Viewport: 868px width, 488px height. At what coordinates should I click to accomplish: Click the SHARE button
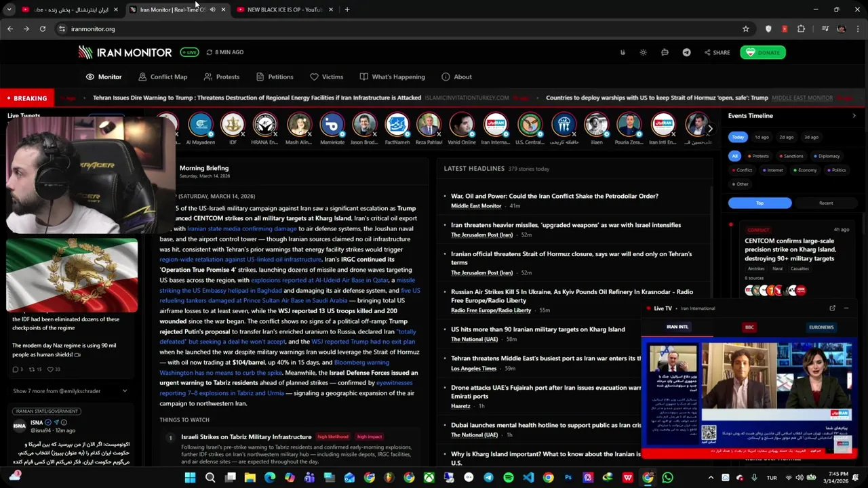(x=717, y=52)
